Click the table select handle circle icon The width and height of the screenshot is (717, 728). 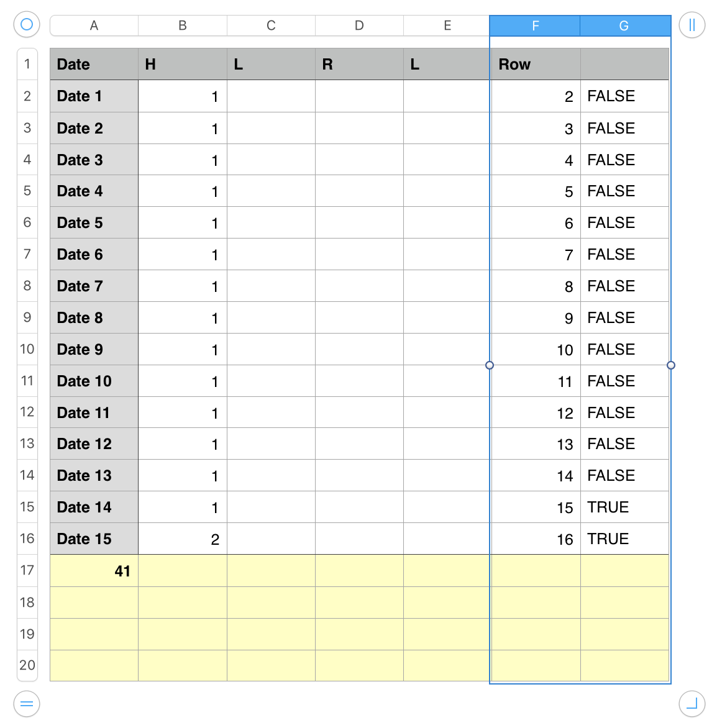coord(27,25)
